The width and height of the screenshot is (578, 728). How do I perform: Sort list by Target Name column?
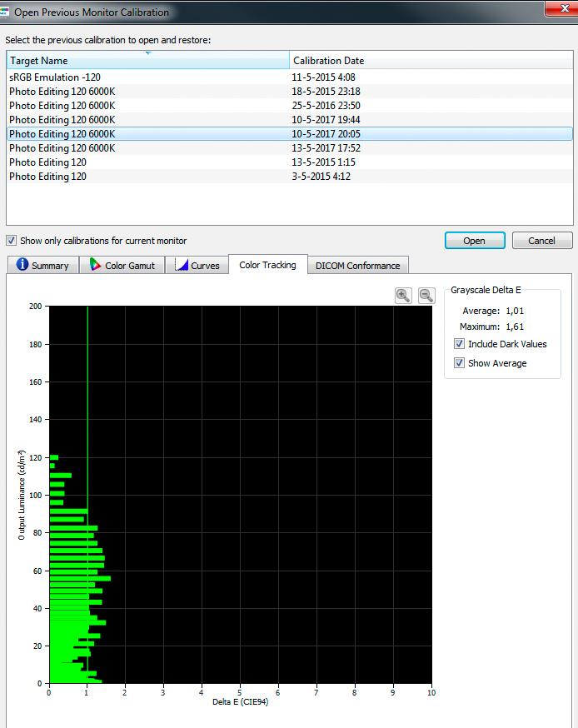click(147, 60)
